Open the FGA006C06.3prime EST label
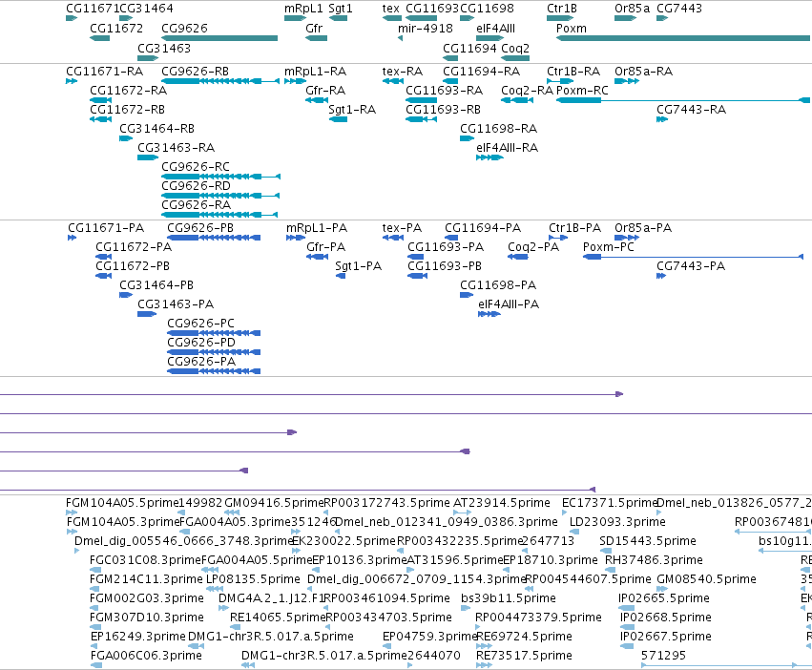Screen dimensions: 812x670 tap(146, 656)
